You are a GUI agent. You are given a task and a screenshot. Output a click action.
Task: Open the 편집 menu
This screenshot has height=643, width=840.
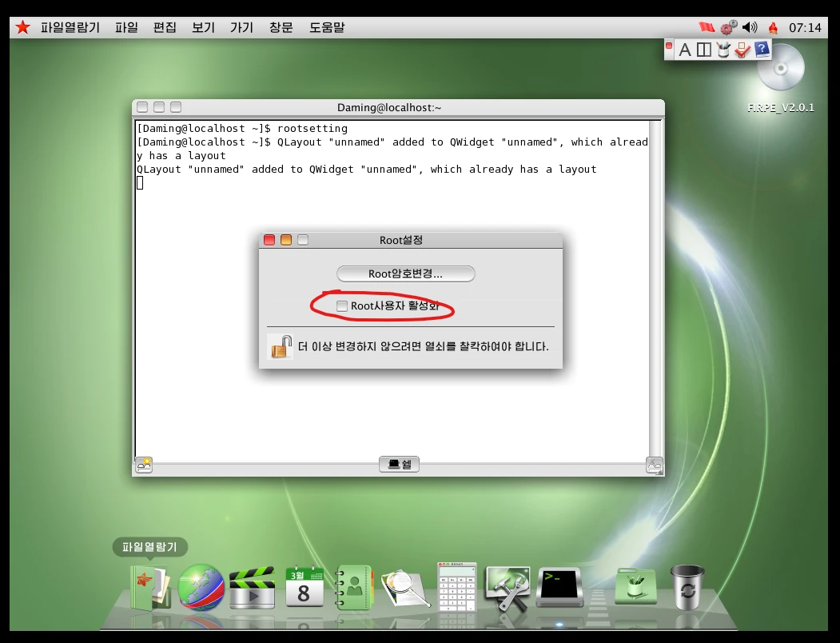(x=165, y=27)
